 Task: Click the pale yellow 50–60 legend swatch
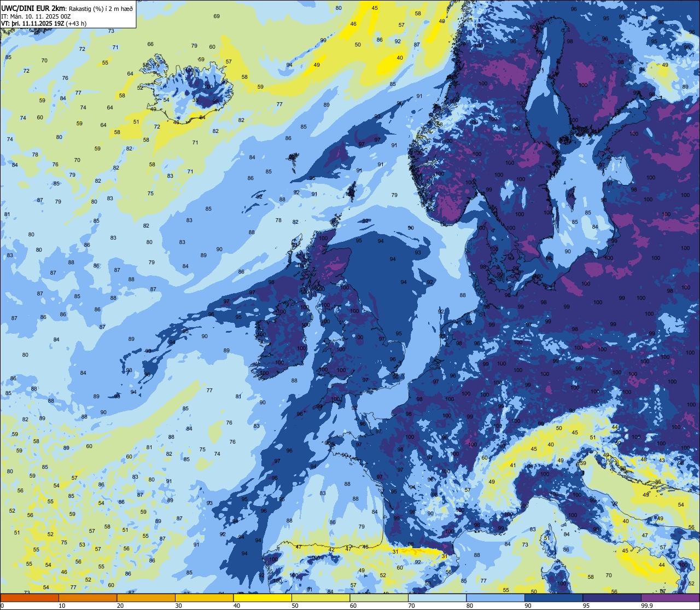pos(320,598)
